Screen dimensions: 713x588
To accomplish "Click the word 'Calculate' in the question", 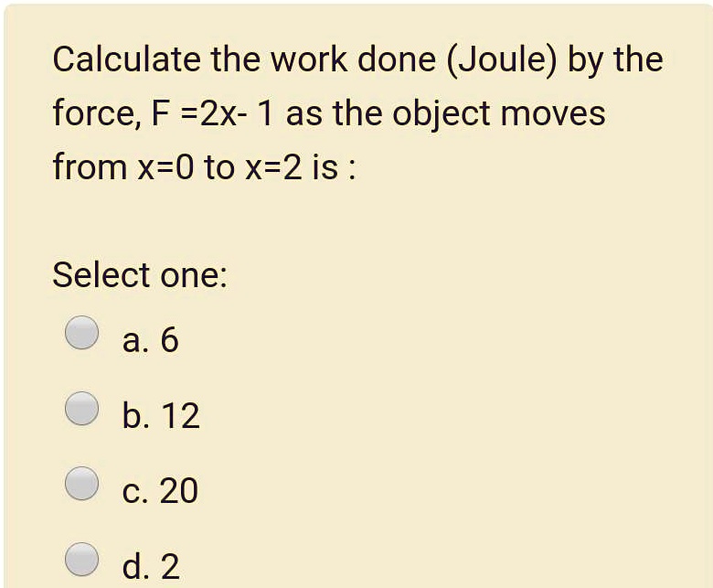I will point(125,60).
